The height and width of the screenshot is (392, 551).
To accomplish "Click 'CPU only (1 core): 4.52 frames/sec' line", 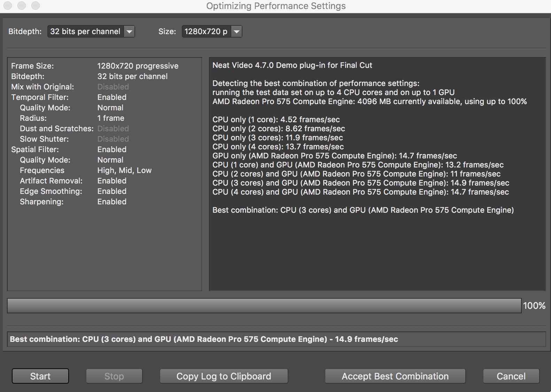I will (x=276, y=119).
